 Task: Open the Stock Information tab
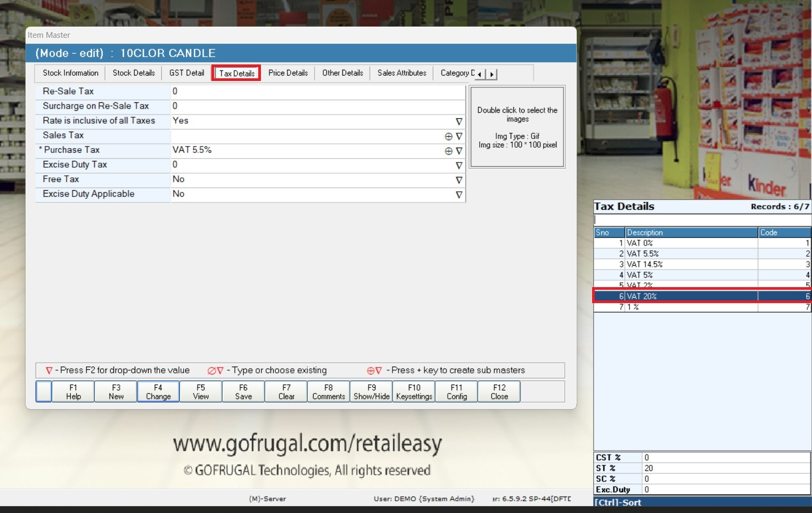pyautogui.click(x=70, y=73)
